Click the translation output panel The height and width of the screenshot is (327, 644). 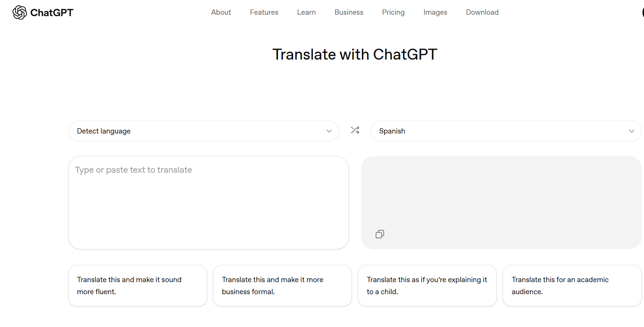click(501, 203)
